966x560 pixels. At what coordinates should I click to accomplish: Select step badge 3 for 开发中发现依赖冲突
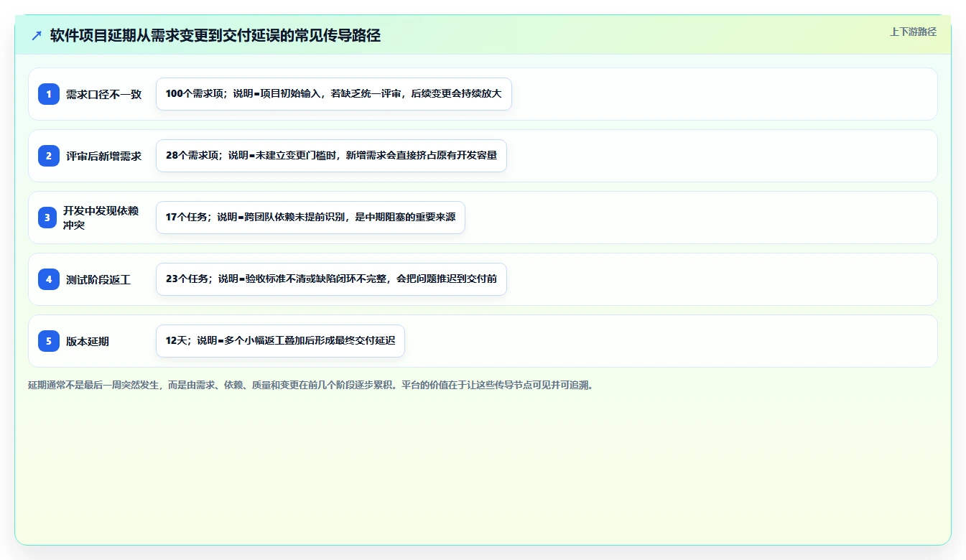49,218
